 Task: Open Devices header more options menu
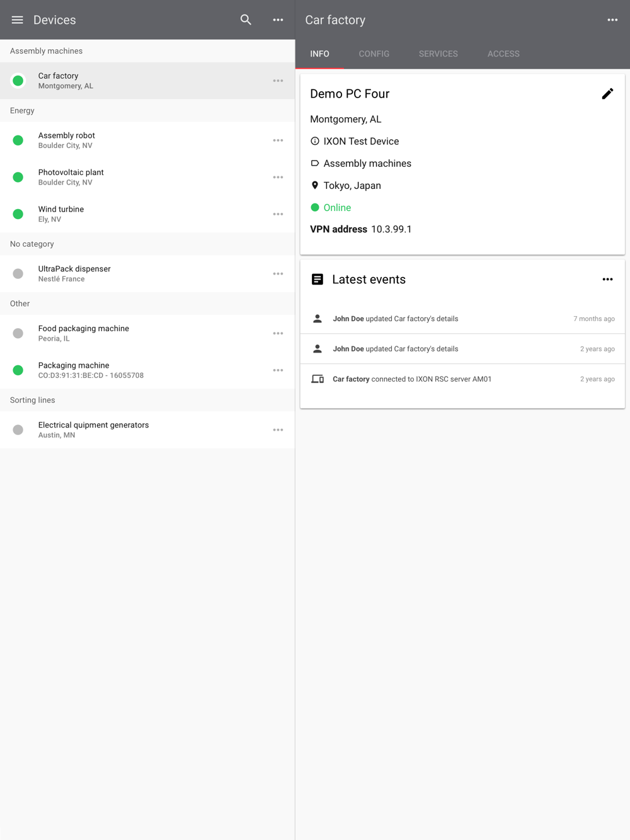(x=278, y=20)
